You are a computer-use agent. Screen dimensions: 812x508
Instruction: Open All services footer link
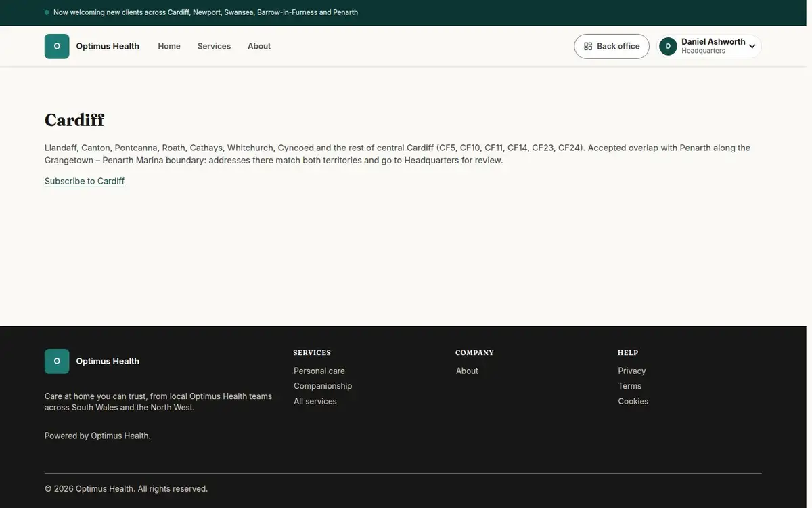point(315,401)
